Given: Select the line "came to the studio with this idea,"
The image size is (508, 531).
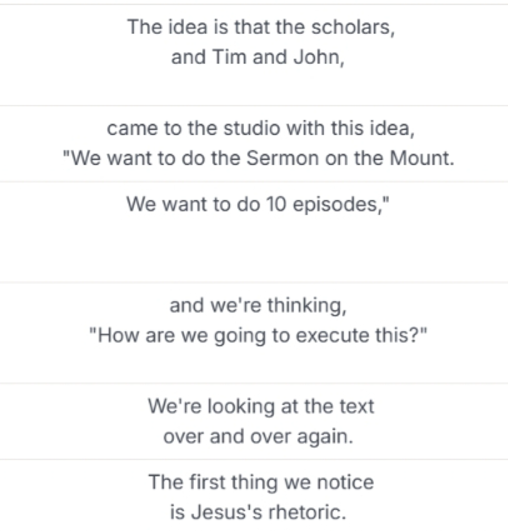Looking at the screenshot, I should (x=260, y=128).
